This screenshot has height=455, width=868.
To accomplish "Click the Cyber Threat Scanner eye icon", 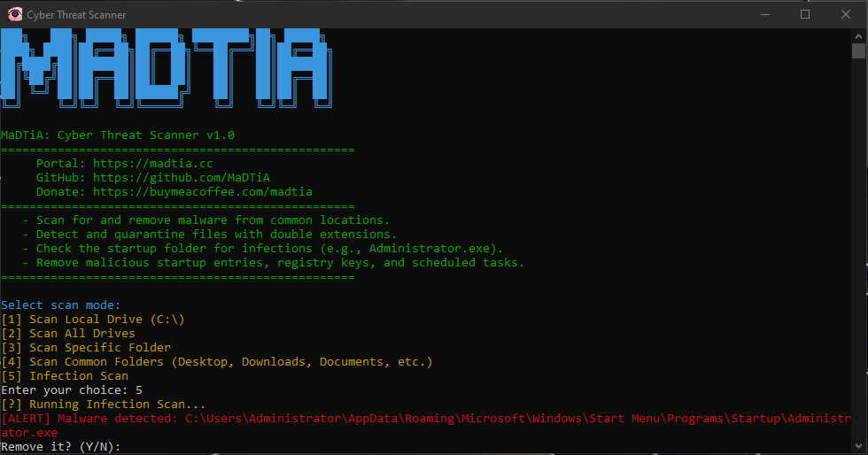I will coord(15,14).
